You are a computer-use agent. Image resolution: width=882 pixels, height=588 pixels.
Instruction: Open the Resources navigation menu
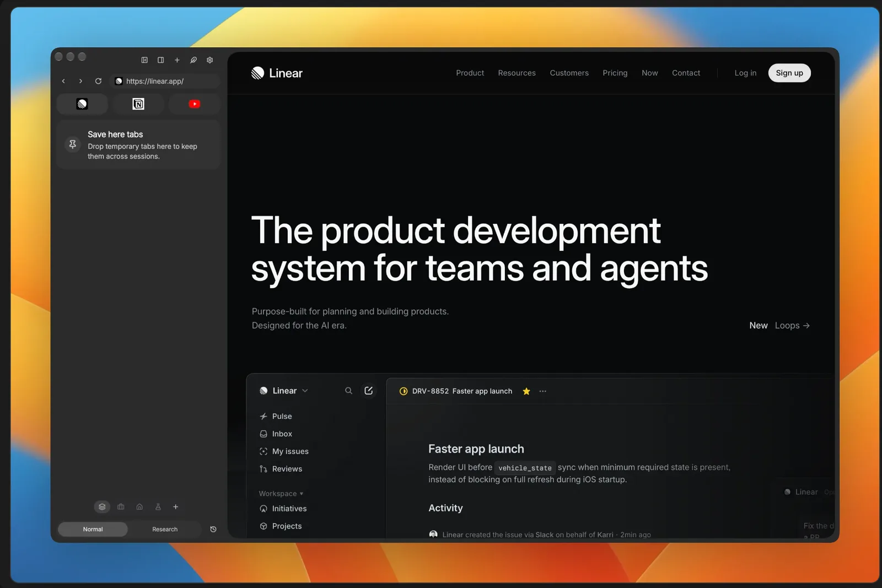click(517, 73)
